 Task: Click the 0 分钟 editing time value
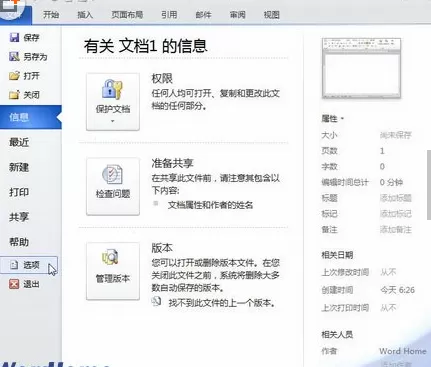coord(391,182)
